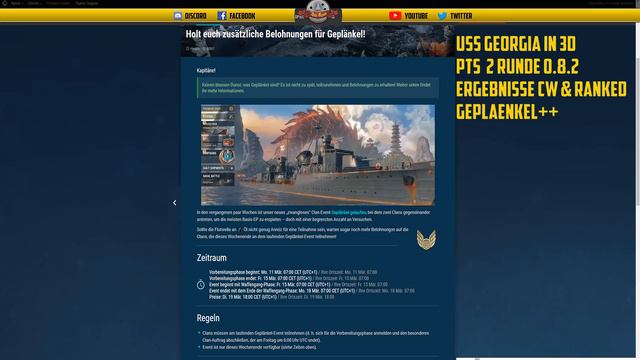The width and height of the screenshot is (640, 360).
Task: Open Premiumladen in the top bar
Action: (x=58, y=3)
